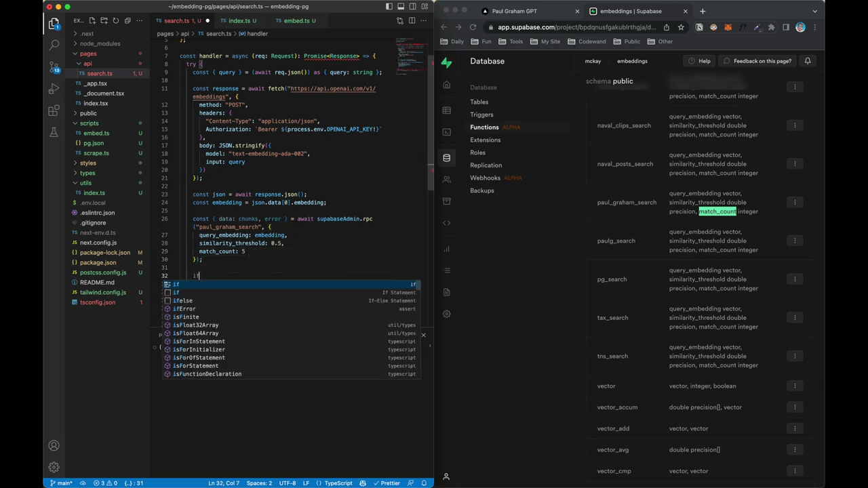Open Webhooks in Database menu

click(486, 178)
